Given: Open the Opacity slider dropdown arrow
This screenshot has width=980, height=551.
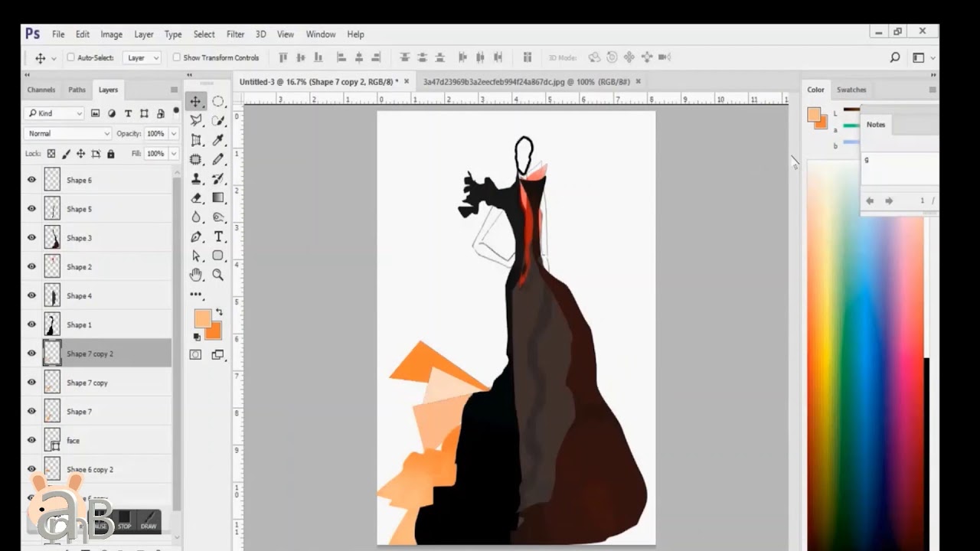Looking at the screenshot, I should [173, 133].
